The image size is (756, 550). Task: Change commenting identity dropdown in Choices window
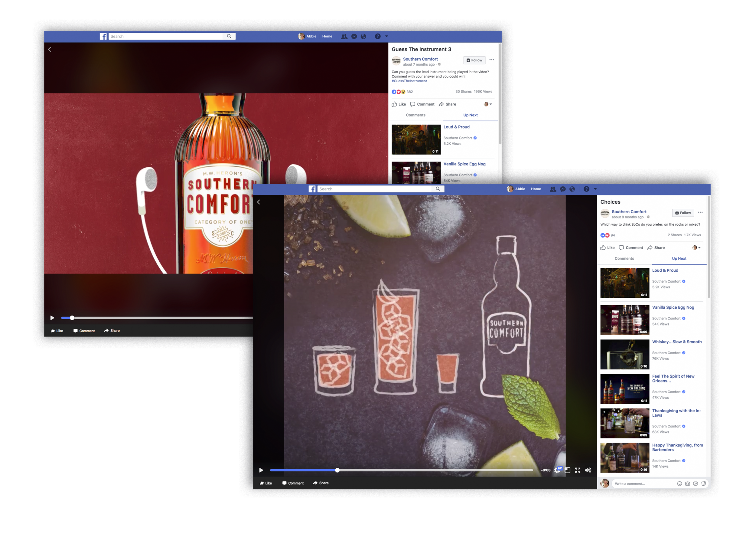point(696,247)
